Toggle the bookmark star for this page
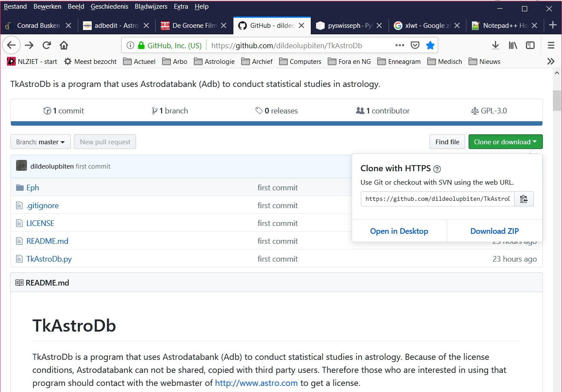This screenshot has height=392, width=562. click(430, 45)
